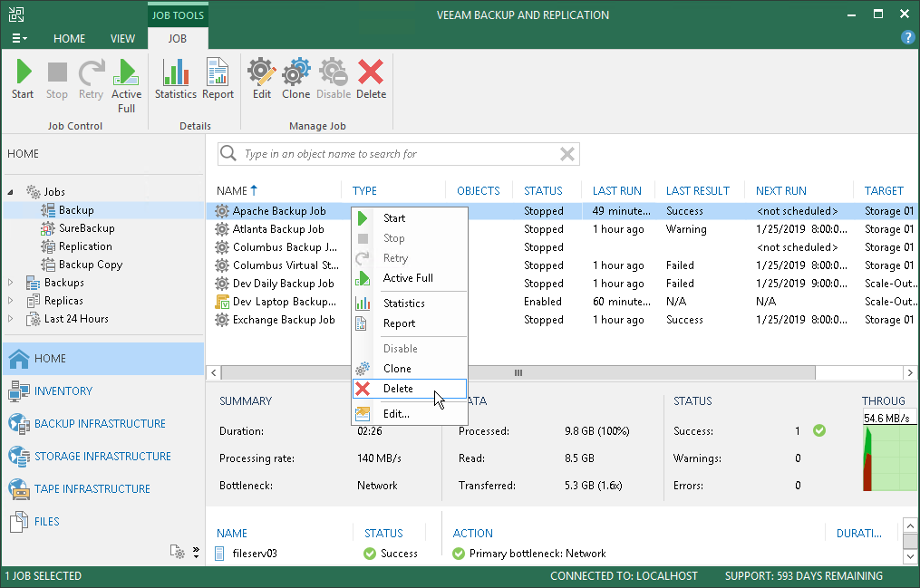Switch to the HOME ribbon tab

[x=69, y=39]
